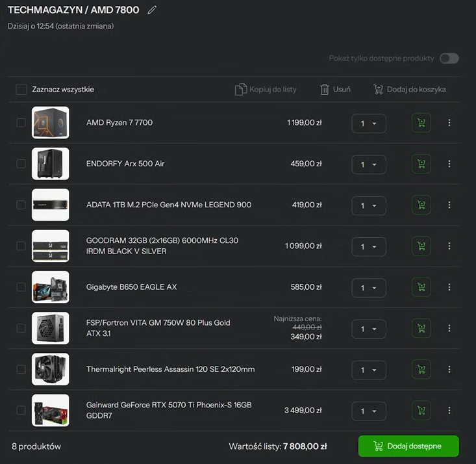The width and height of the screenshot is (476, 464).
Task: Expand quantity selector for GOODRAM 32GB RAM
Action: (x=368, y=247)
